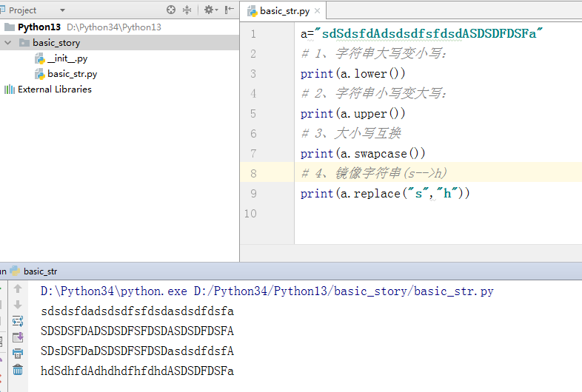Collapse the basic_story folder
Image resolution: width=582 pixels, height=392 pixels.
[8, 43]
